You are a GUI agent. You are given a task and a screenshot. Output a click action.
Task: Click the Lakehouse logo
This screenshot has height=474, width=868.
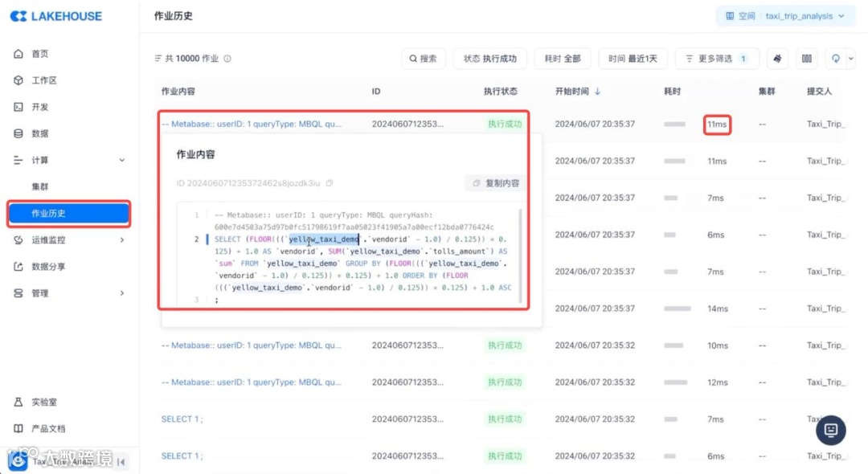pyautogui.click(x=56, y=16)
